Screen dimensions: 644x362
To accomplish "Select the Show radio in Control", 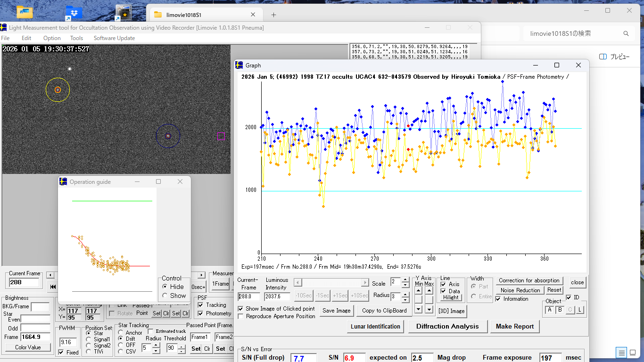I will pyautogui.click(x=165, y=296).
